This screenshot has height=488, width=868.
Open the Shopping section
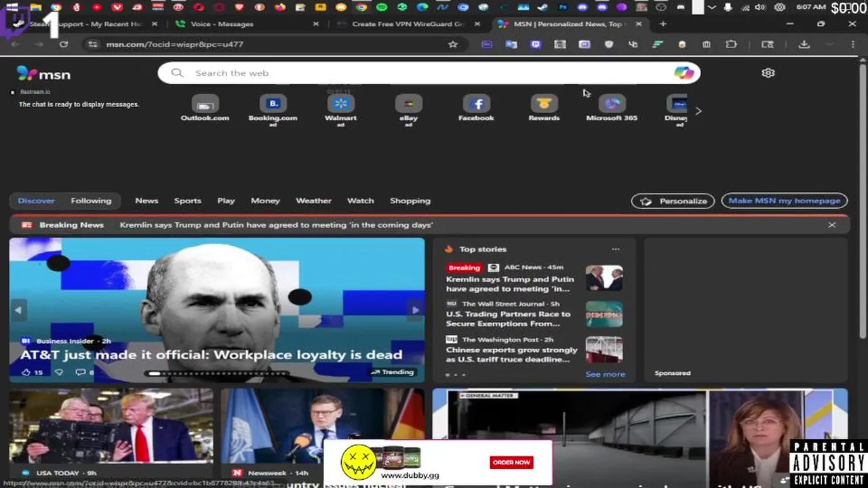[x=410, y=201]
